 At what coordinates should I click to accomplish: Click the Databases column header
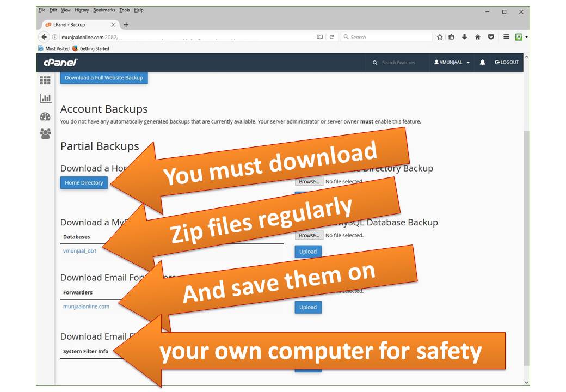click(77, 237)
